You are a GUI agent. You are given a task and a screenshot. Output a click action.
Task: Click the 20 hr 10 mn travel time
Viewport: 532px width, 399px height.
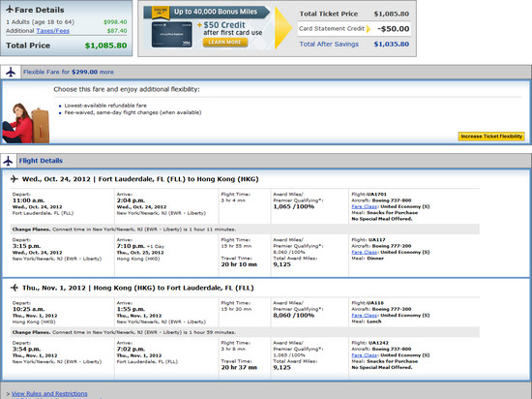239,264
